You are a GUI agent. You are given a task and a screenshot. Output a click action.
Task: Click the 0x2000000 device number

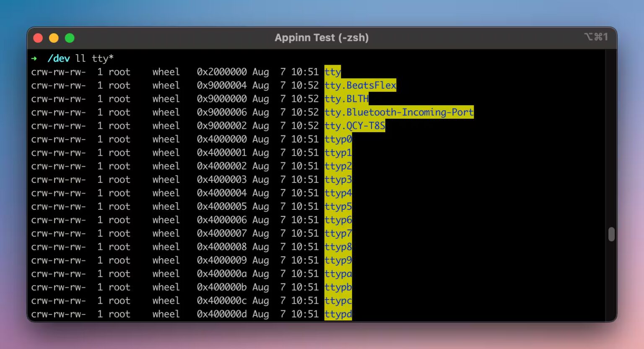tap(221, 72)
